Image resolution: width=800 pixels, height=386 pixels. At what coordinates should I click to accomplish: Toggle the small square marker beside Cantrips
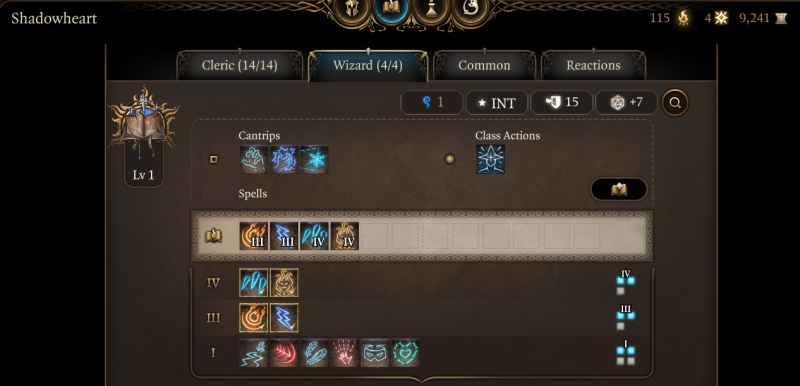coord(213,159)
